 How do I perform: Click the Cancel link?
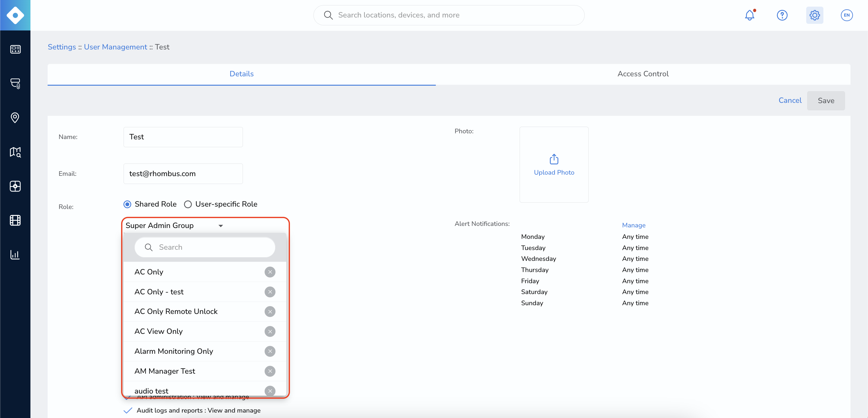(790, 100)
